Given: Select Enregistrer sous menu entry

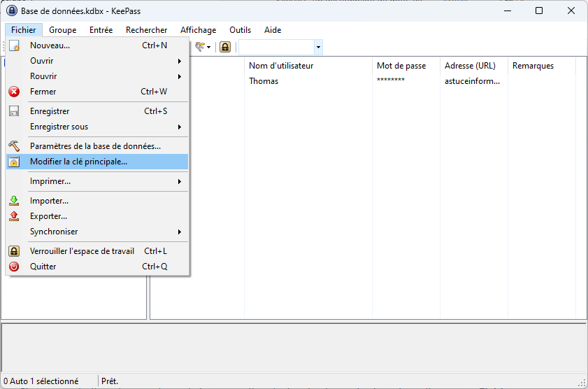Looking at the screenshot, I should 97,127.
